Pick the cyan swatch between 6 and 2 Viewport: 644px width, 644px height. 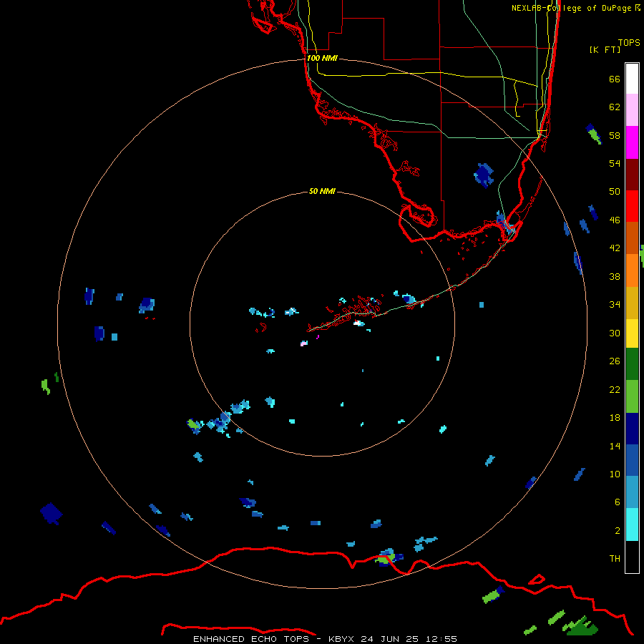coord(632,525)
